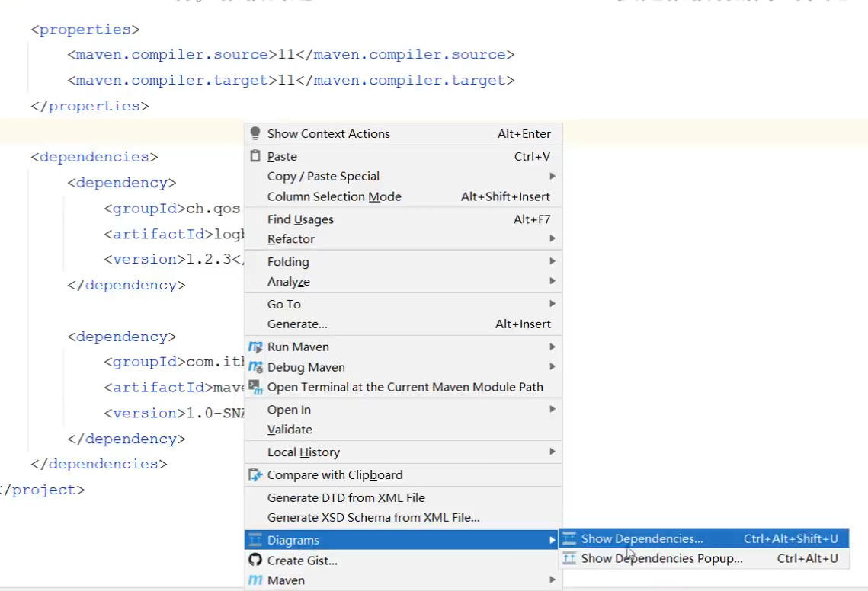Expand the Analyze submenu arrow
Screen dimensions: 868x591
pyautogui.click(x=552, y=281)
